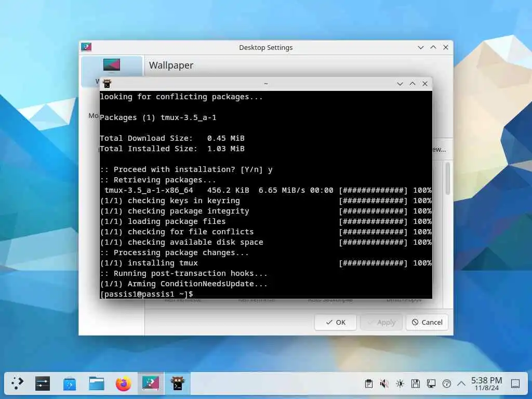
Task: Click 'Proceed with installation?' line
Action: click(187, 170)
